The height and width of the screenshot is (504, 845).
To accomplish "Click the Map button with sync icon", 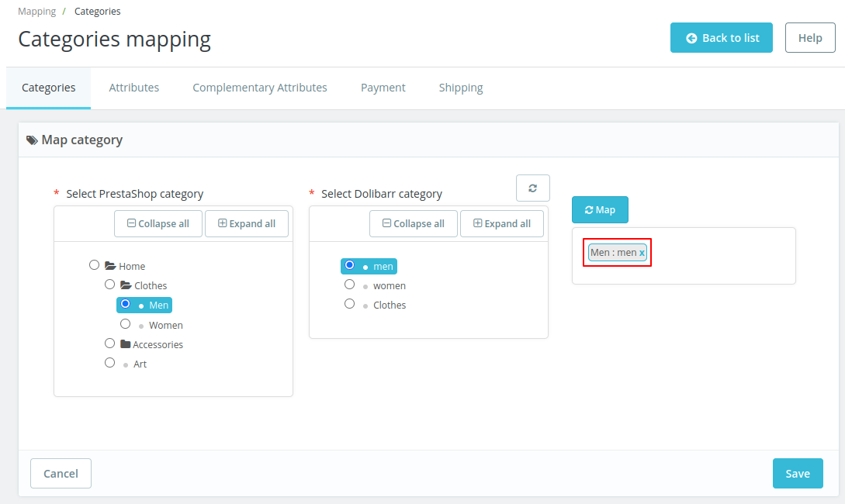I will 600,210.
